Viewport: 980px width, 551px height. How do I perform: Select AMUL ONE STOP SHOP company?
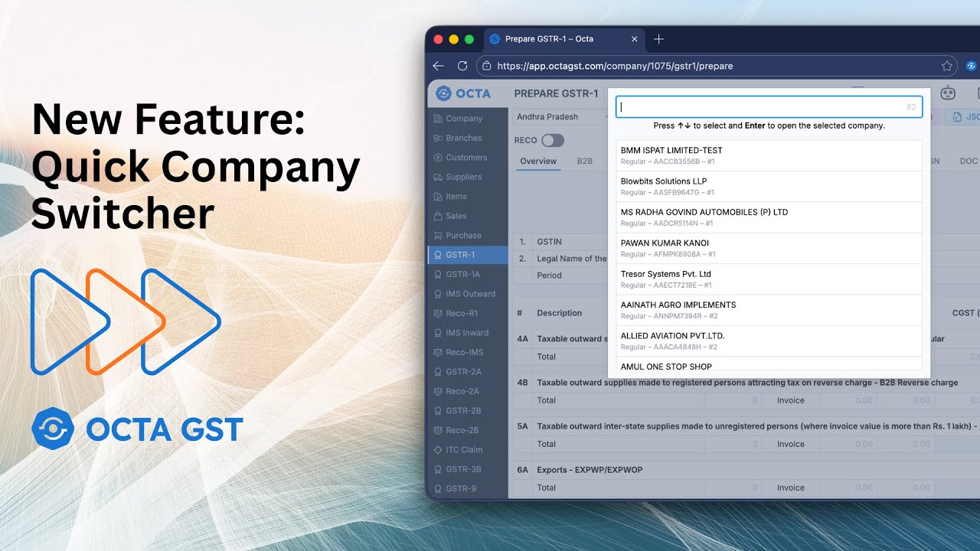pyautogui.click(x=769, y=364)
